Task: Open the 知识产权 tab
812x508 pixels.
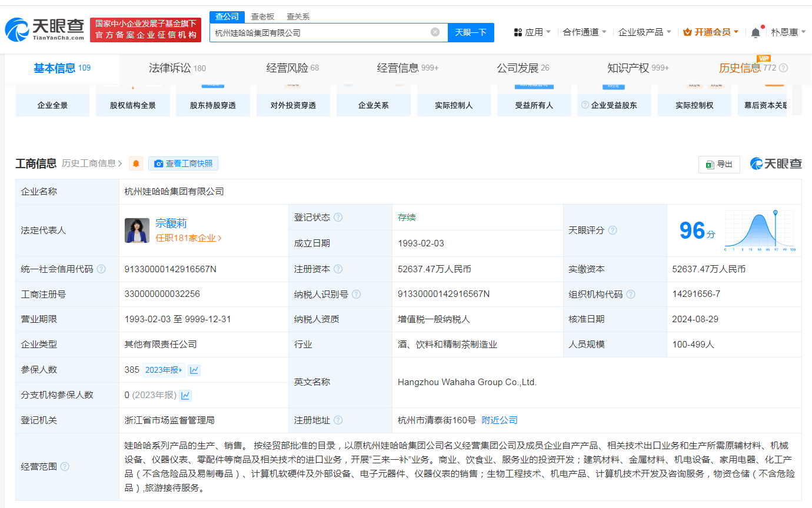Action: click(638, 68)
